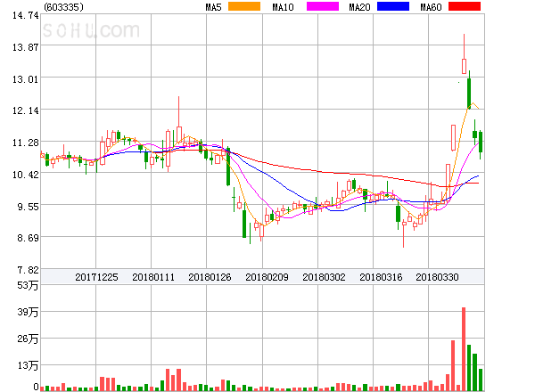Click the 13.87 price axis label

pyautogui.click(x=25, y=47)
